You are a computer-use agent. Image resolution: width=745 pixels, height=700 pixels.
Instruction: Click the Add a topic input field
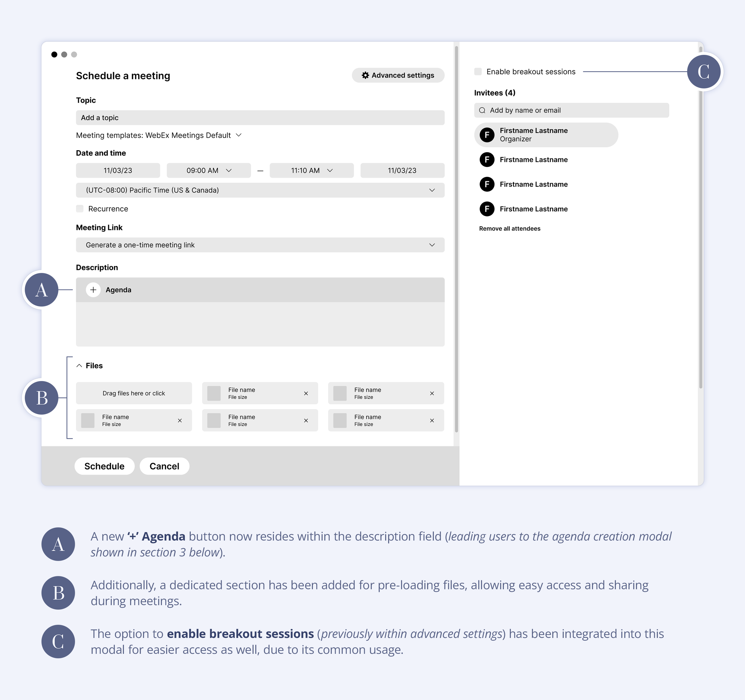pyautogui.click(x=260, y=118)
